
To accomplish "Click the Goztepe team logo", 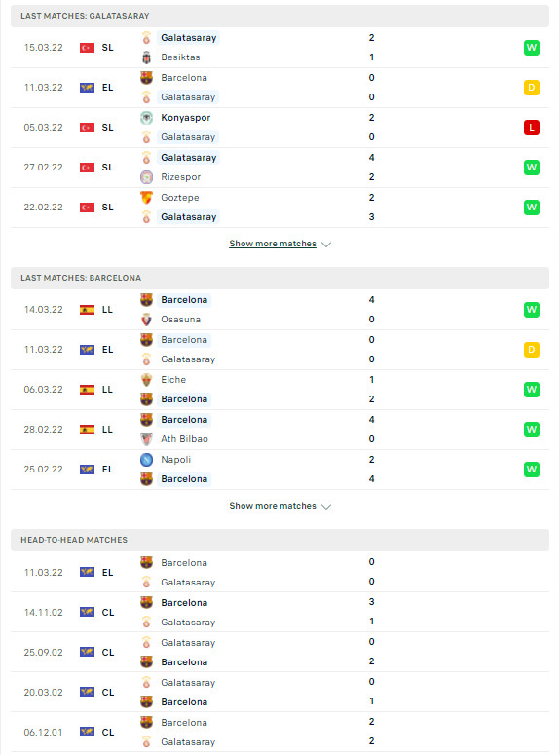I will tap(146, 198).
